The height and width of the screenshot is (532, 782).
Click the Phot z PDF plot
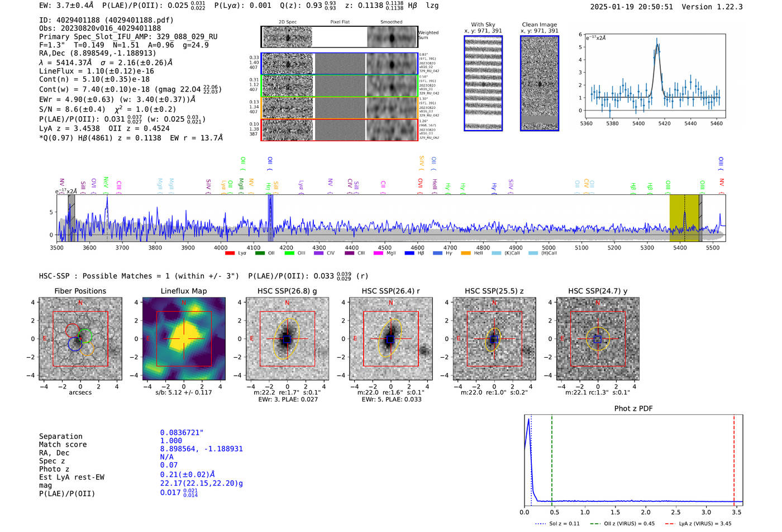(633, 460)
